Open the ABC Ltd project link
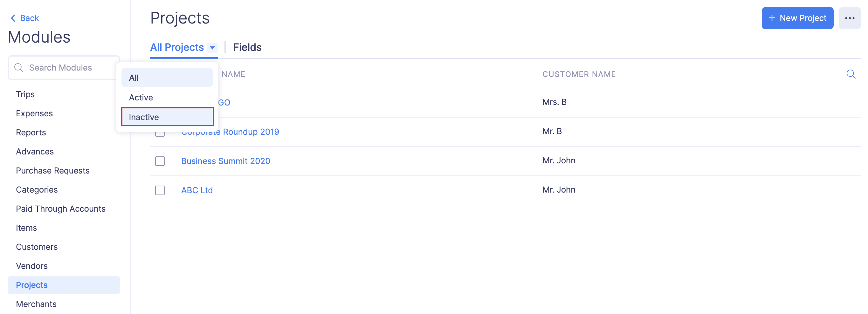Image resolution: width=868 pixels, height=314 pixels. (197, 190)
